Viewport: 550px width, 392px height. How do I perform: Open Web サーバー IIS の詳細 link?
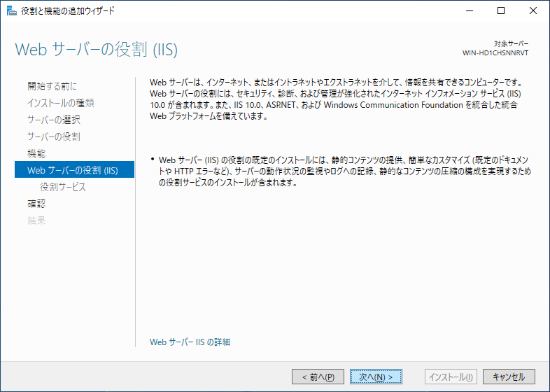pos(190,342)
